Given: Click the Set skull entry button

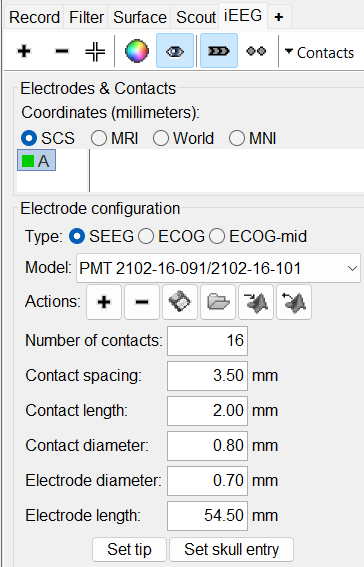Looking at the screenshot, I should tap(231, 549).
